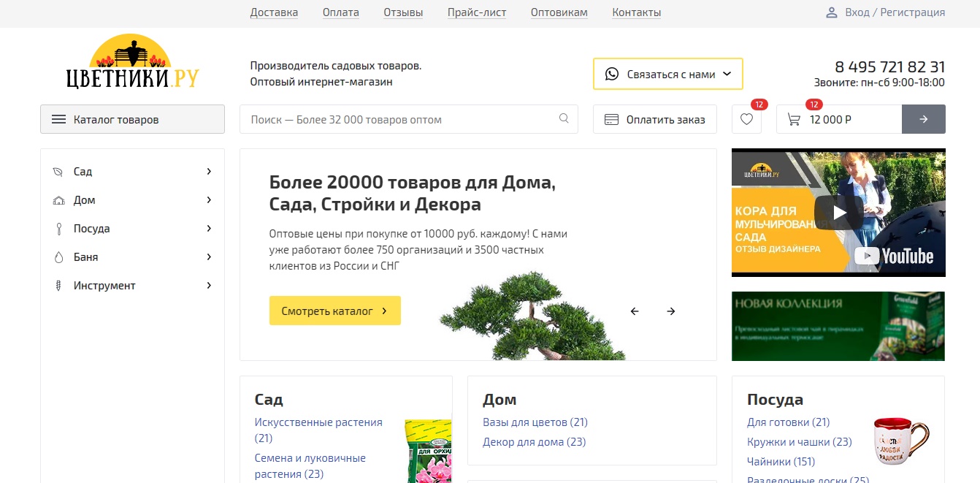Open the Каталог товаров menu
This screenshot has height=483, width=980.
132,119
